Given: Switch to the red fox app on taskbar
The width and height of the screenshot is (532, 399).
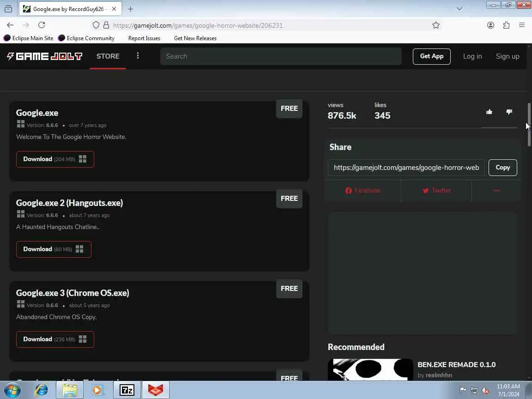Looking at the screenshot, I should coord(155,390).
